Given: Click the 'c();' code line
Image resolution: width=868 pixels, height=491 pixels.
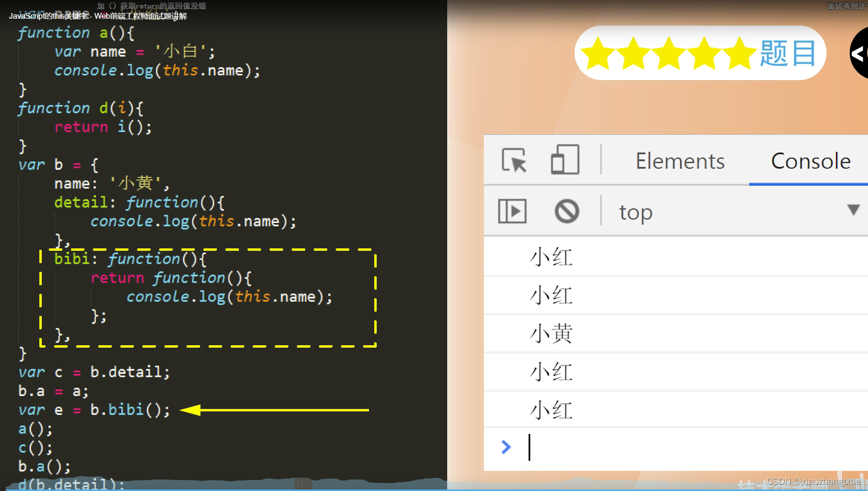Looking at the screenshot, I should [35, 448].
